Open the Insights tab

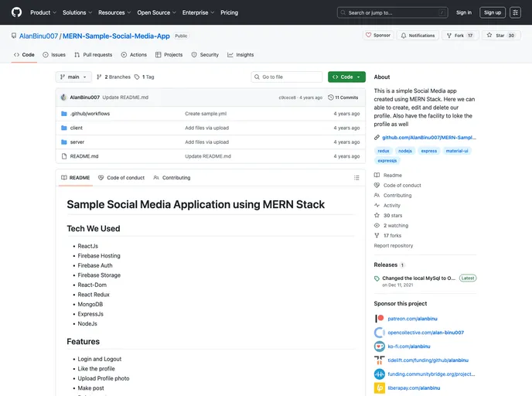pos(240,55)
